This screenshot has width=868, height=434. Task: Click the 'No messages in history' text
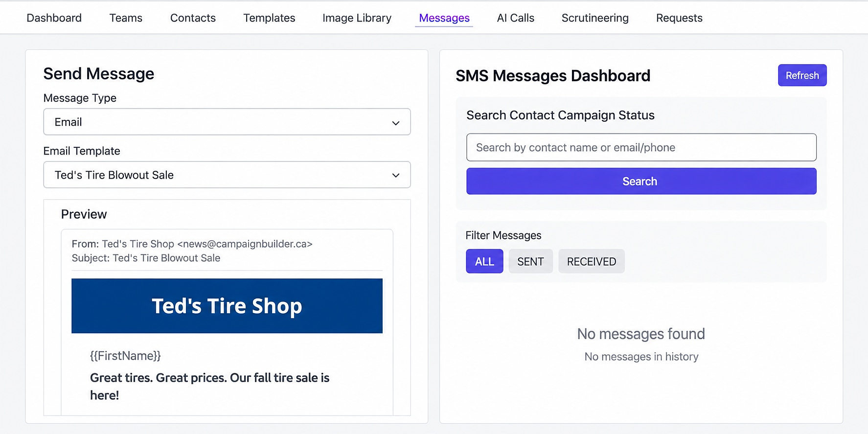point(641,357)
